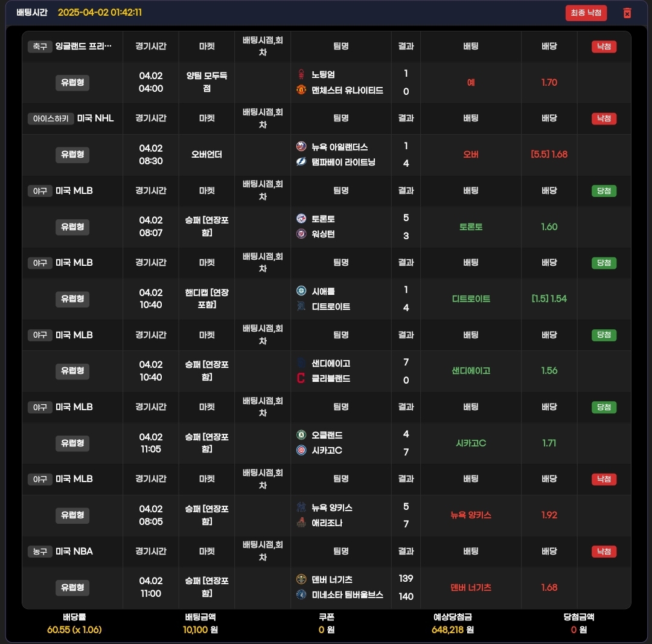Click the 아이스하키 sport tag
This screenshot has width=652, height=644.
(x=51, y=118)
